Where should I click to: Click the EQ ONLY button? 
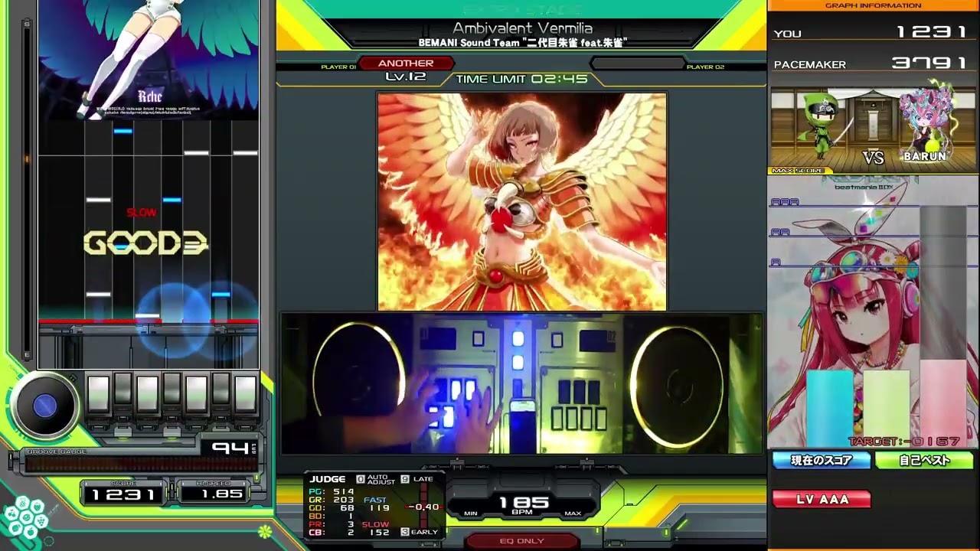pos(521,540)
